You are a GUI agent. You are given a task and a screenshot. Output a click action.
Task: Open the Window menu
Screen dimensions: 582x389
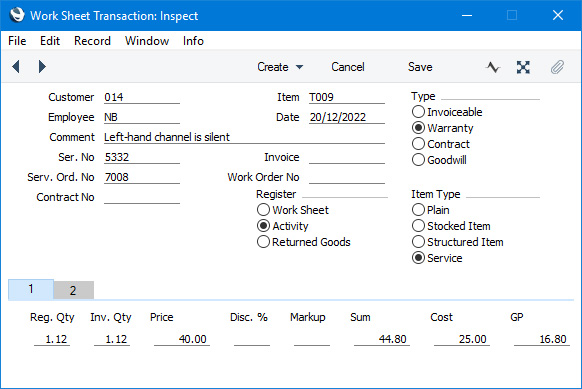147,41
